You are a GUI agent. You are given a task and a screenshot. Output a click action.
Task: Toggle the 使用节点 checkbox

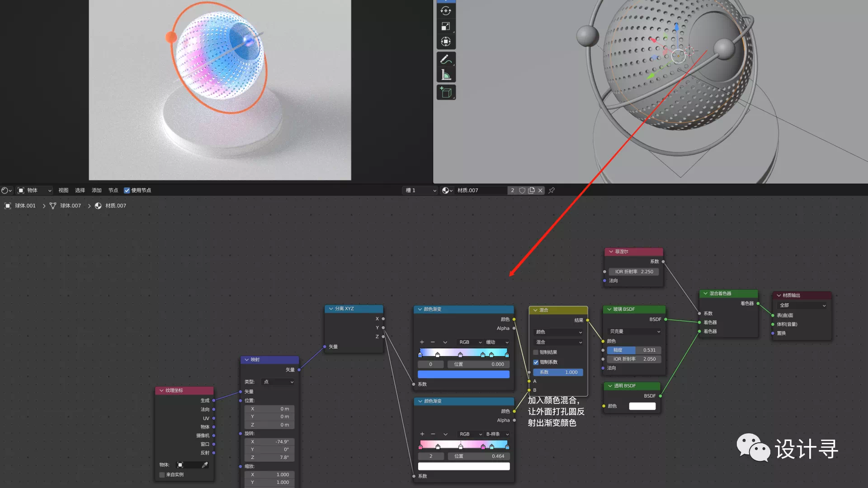tap(127, 190)
